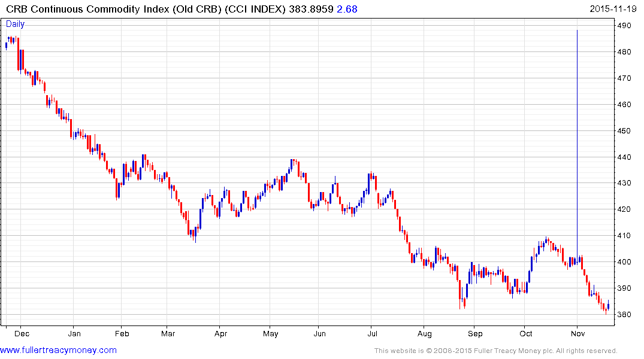Screen dimensions: 644x359
Task: Click the 'Apr' month label on axis
Action: pyautogui.click(x=220, y=333)
